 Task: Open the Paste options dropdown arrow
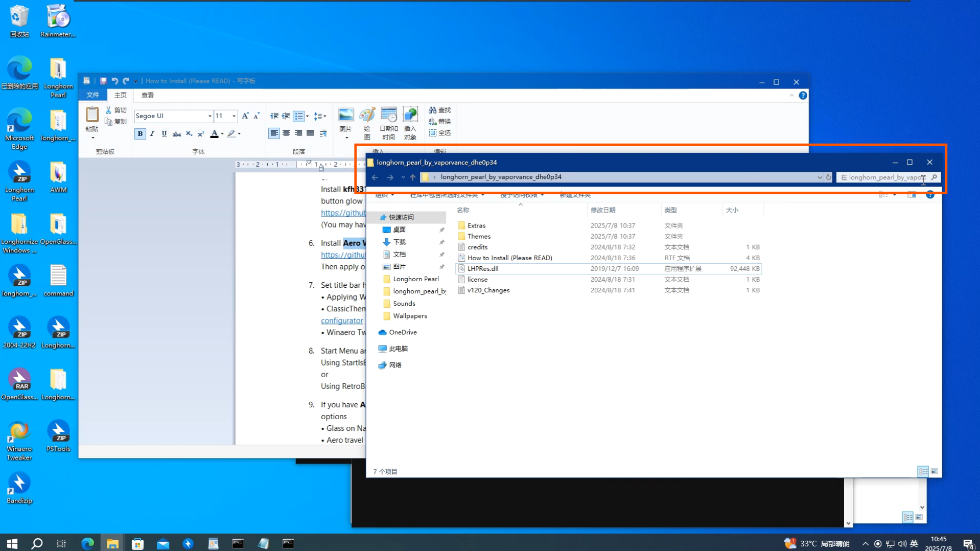point(92,137)
